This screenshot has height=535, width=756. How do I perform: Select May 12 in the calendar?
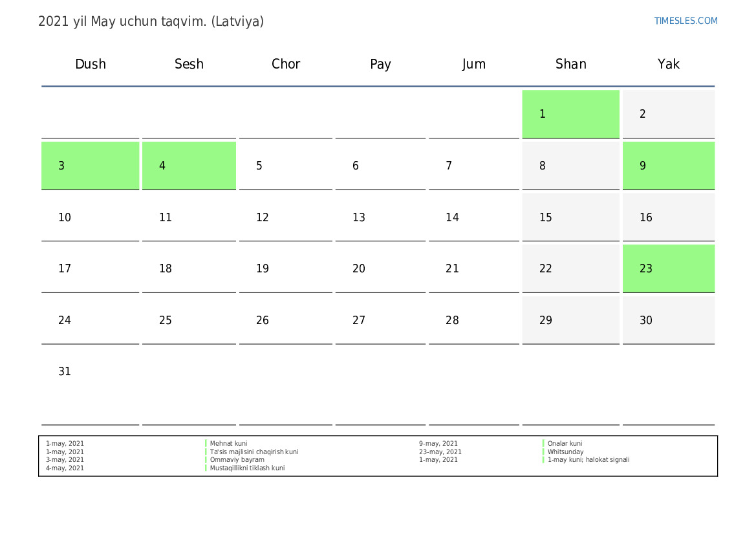click(x=263, y=217)
